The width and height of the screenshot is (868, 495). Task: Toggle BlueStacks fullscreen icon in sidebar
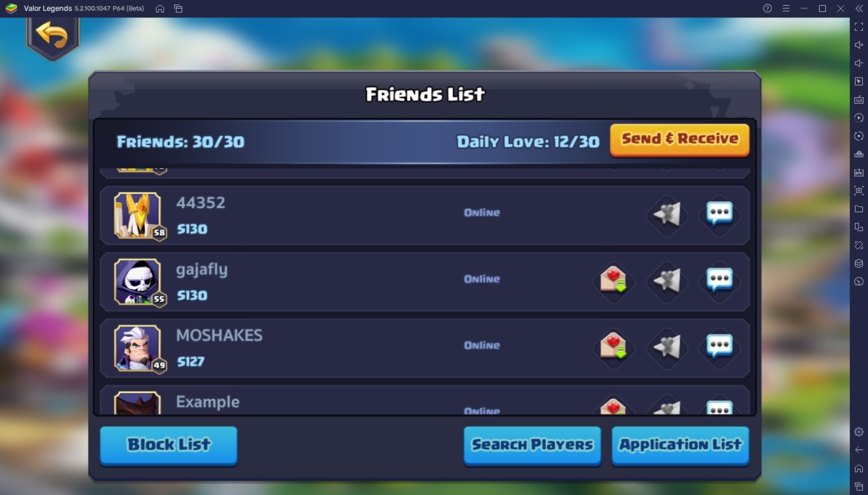(x=858, y=27)
